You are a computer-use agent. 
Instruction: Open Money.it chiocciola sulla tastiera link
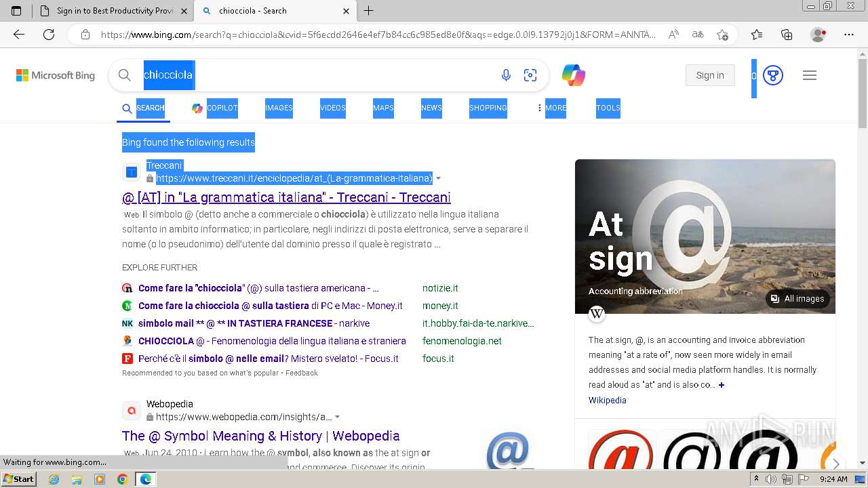tap(271, 306)
